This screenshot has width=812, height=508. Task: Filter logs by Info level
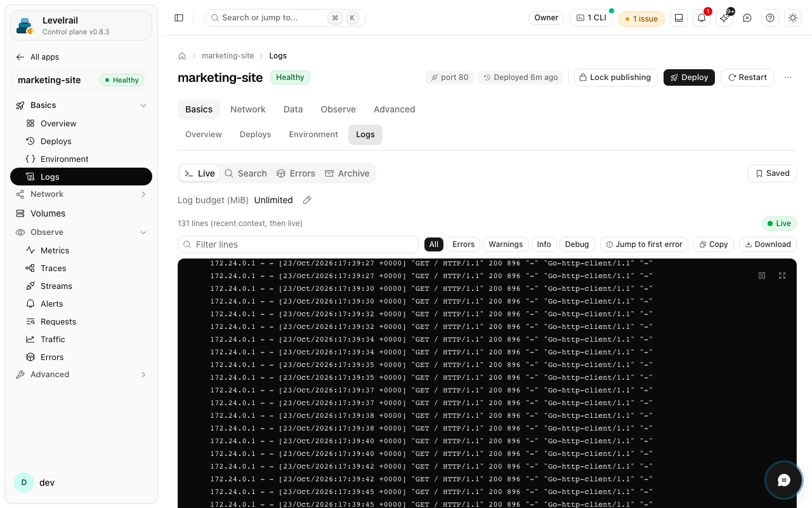[544, 244]
